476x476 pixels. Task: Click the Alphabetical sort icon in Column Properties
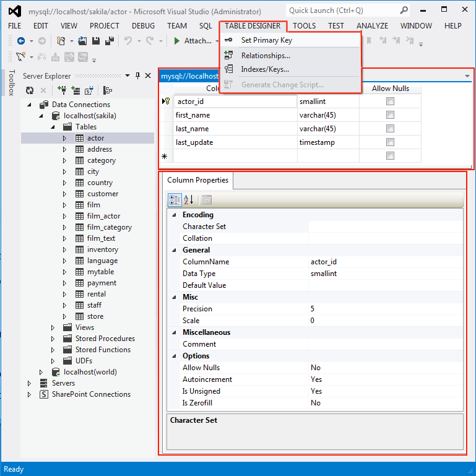point(189,200)
